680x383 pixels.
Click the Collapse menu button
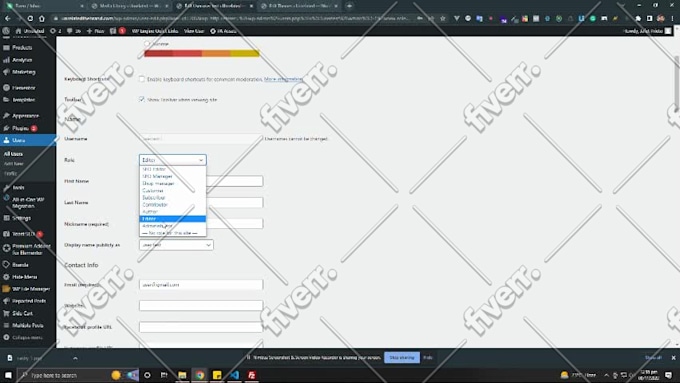coord(27,337)
